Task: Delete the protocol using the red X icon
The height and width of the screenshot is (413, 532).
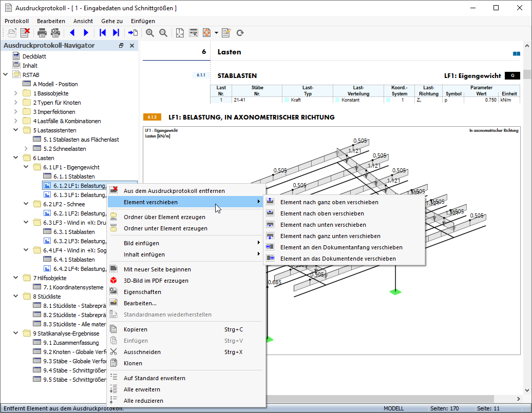Action: (25, 33)
